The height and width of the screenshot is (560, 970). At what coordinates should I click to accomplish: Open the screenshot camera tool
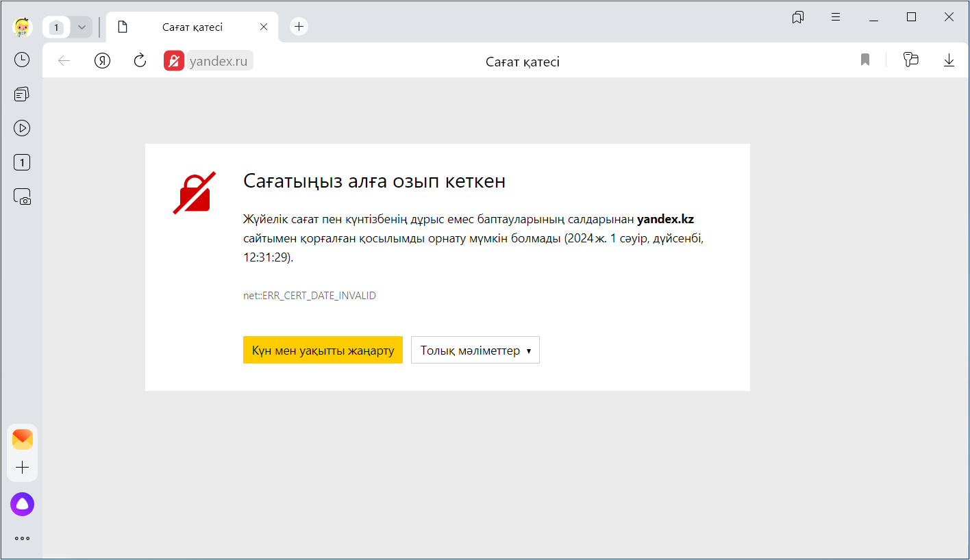click(22, 197)
